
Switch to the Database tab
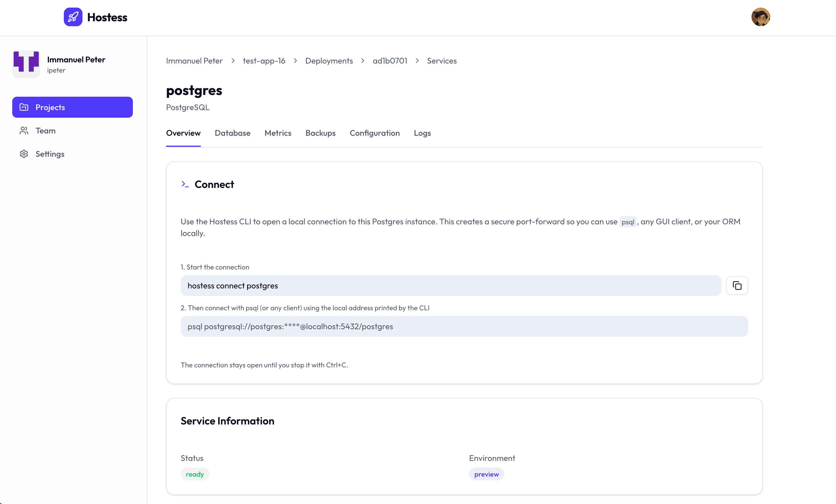(233, 133)
